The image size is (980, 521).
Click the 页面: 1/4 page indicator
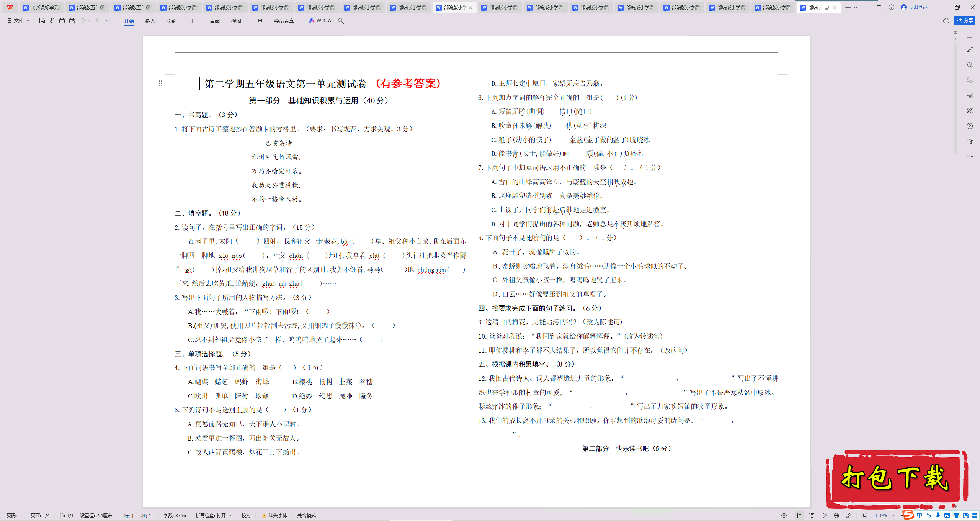coord(40,516)
